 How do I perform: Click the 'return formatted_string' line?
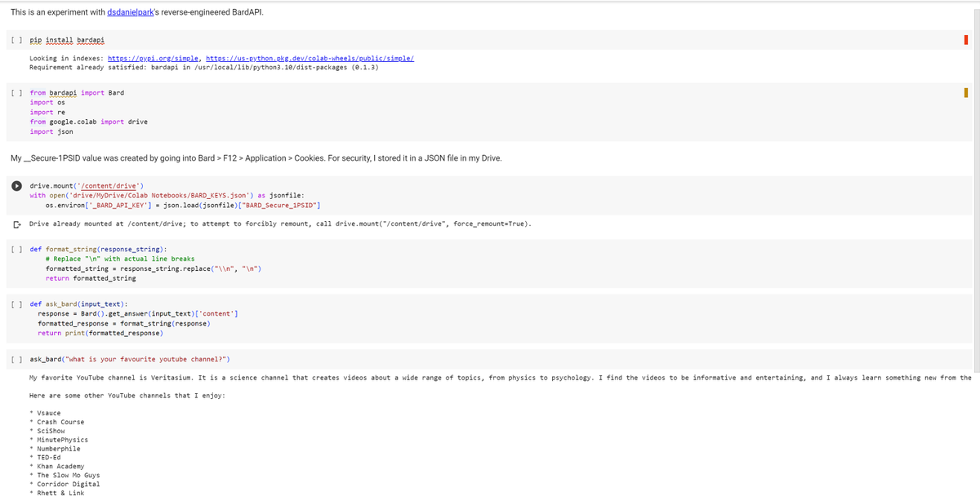pos(91,278)
